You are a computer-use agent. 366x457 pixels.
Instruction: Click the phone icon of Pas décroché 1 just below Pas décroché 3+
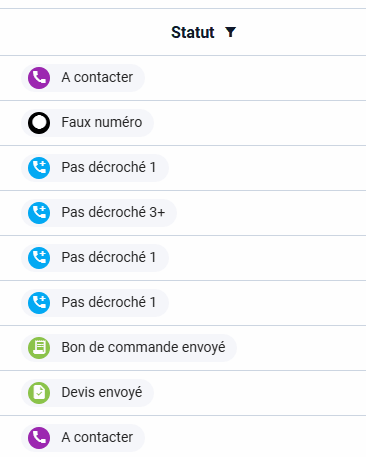tap(39, 258)
